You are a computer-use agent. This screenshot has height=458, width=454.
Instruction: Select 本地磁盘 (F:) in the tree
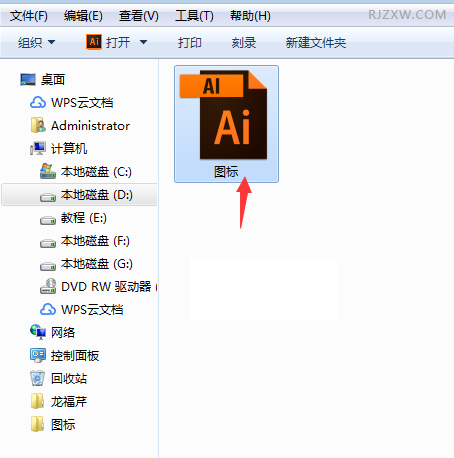[95, 241]
